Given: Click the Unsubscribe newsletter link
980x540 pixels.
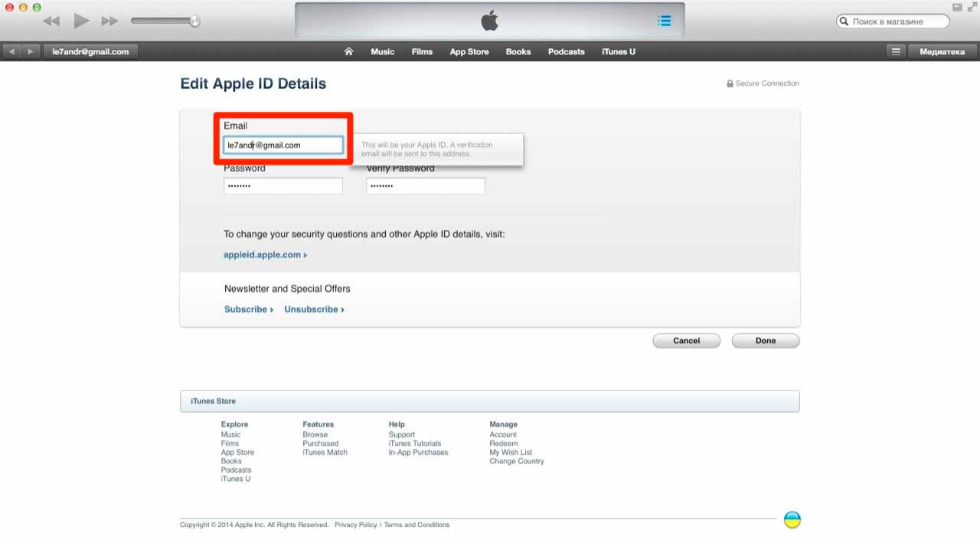Looking at the screenshot, I should 314,309.
